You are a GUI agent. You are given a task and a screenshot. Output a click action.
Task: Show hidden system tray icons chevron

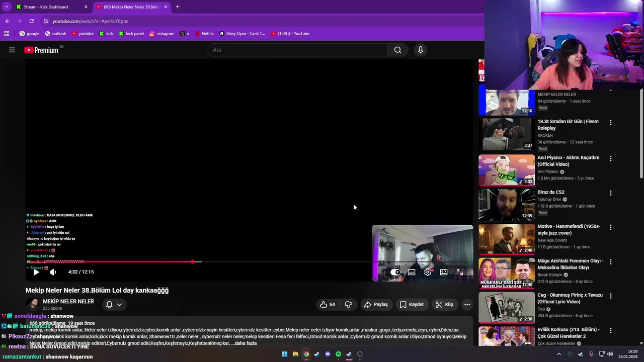[x=558, y=354]
